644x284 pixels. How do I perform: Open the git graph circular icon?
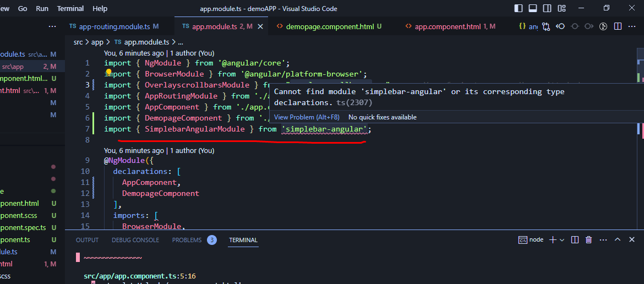[x=603, y=26]
